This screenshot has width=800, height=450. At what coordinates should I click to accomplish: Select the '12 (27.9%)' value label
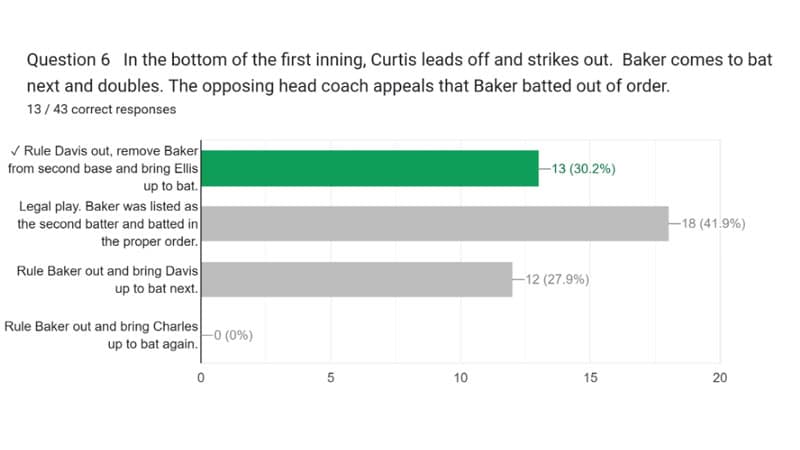tap(554, 279)
